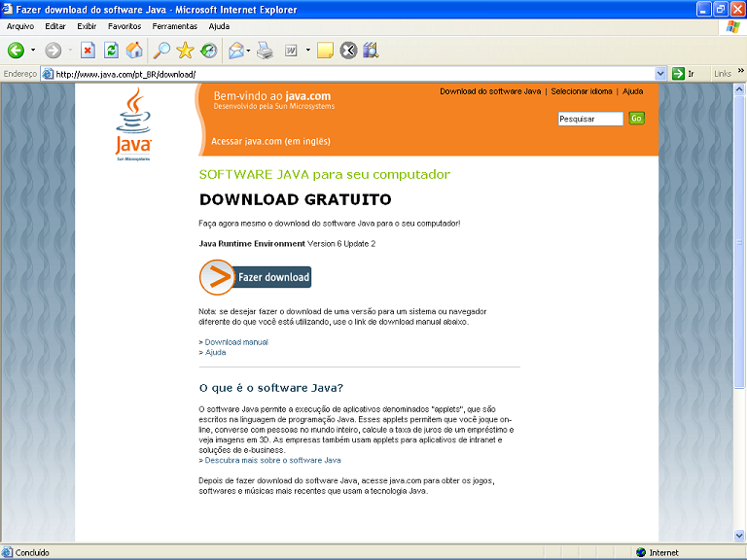
Task: Click inside the Pesquisar search field
Action: pyautogui.click(x=589, y=119)
